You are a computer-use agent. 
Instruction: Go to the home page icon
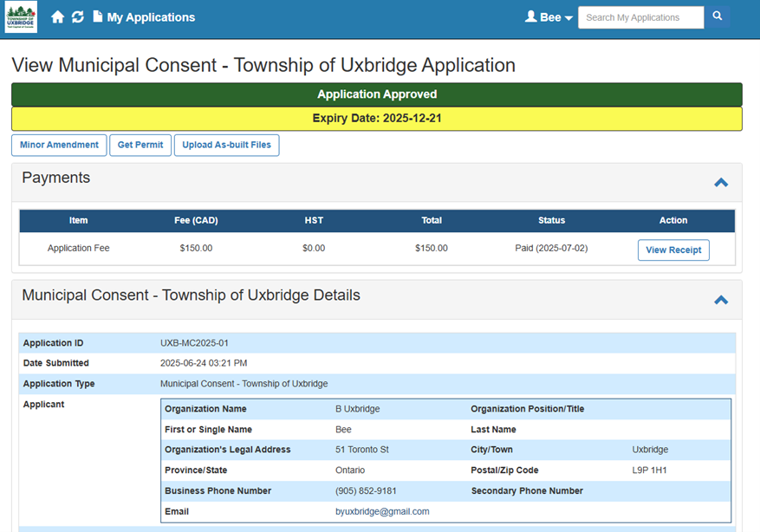(58, 17)
